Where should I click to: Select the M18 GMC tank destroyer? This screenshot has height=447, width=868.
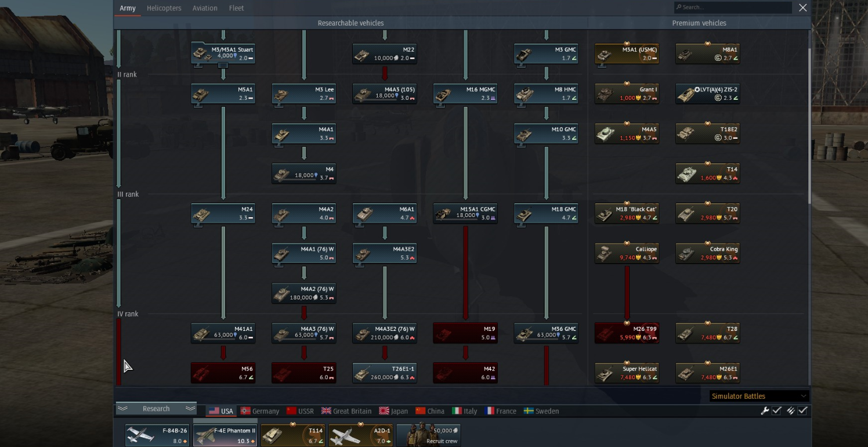[x=546, y=214]
